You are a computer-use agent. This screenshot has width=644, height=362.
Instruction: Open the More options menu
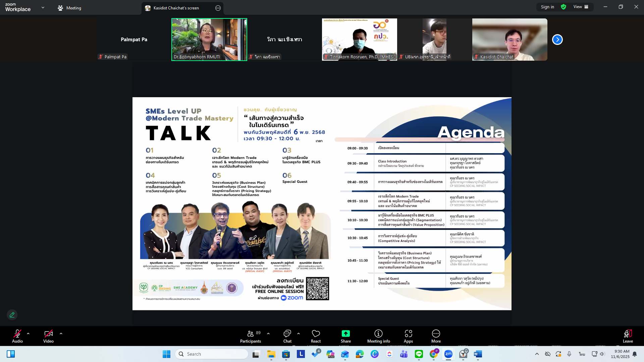point(436,336)
